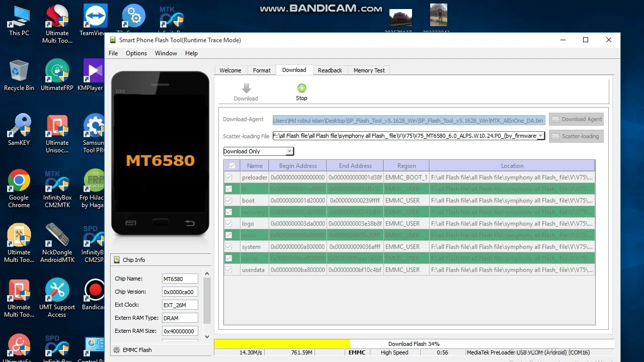Open the Options menu
The width and height of the screenshot is (644, 362).
click(136, 53)
